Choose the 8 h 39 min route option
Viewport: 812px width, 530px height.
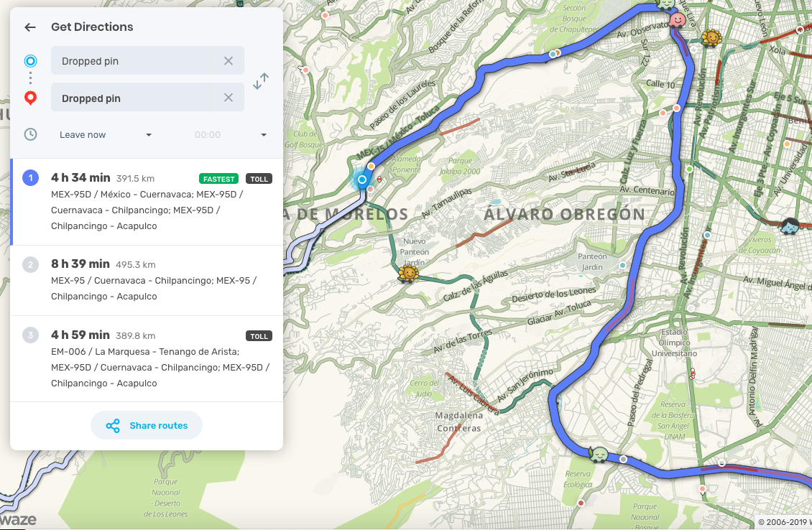click(147, 280)
